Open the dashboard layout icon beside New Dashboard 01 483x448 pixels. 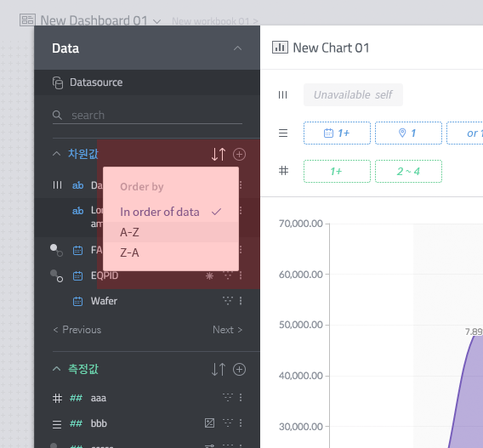click(x=27, y=20)
